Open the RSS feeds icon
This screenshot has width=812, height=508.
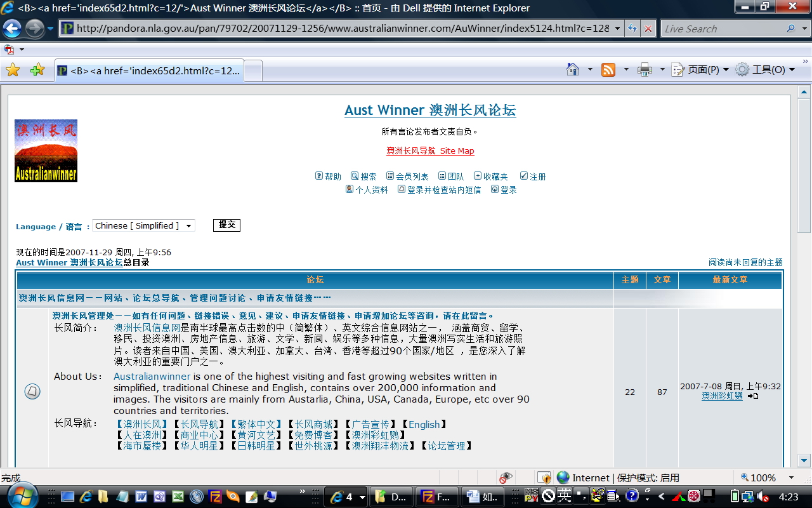[608, 70]
